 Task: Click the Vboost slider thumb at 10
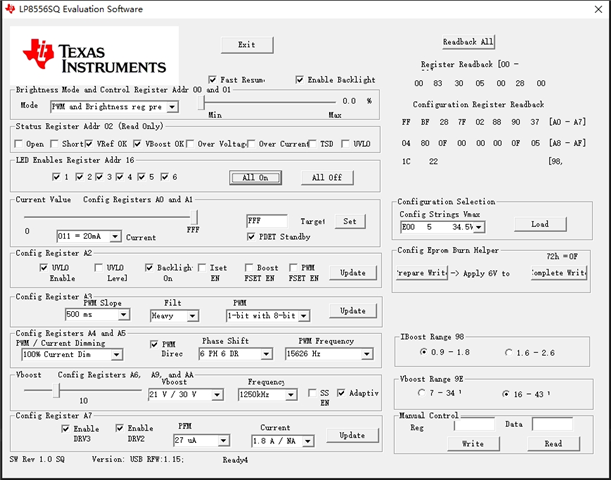[x=57, y=390]
